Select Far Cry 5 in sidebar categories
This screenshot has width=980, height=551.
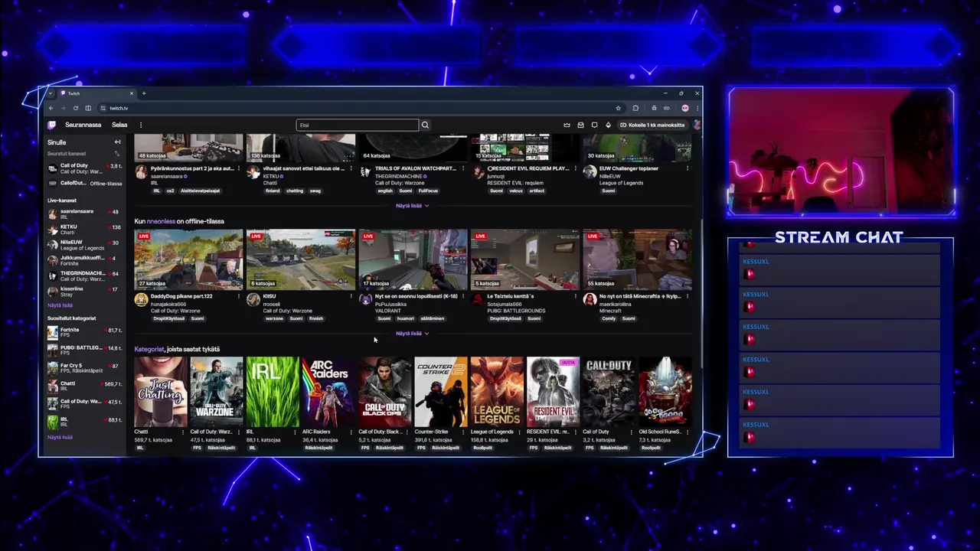coord(83,368)
